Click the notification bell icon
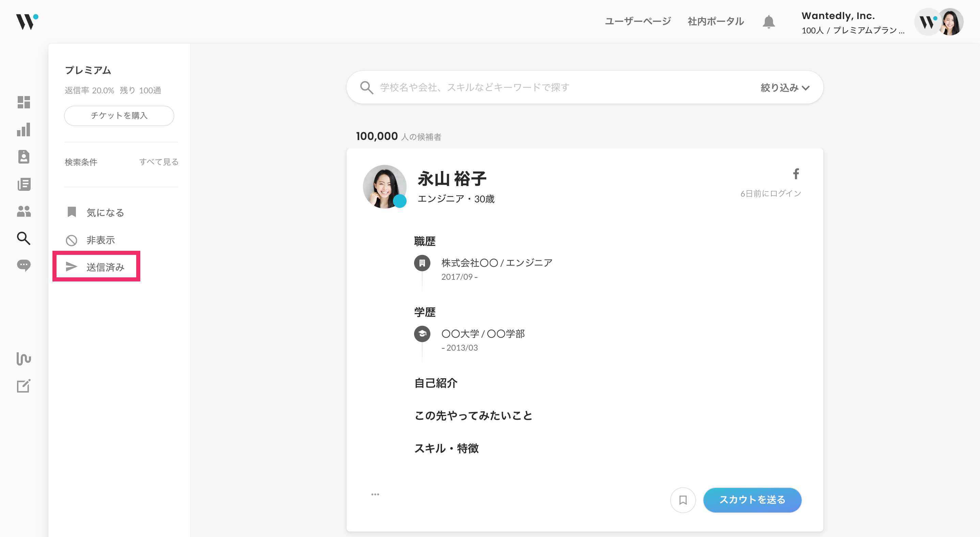The height and width of the screenshot is (537, 980). pos(769,22)
